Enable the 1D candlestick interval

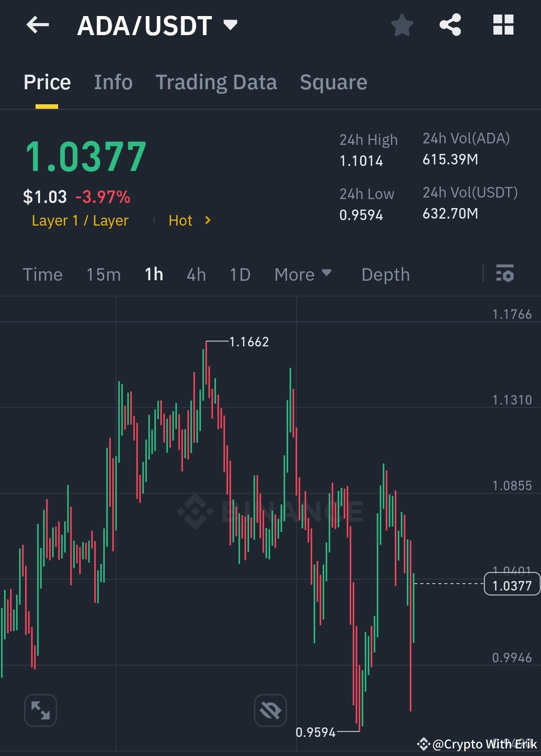pos(239,274)
